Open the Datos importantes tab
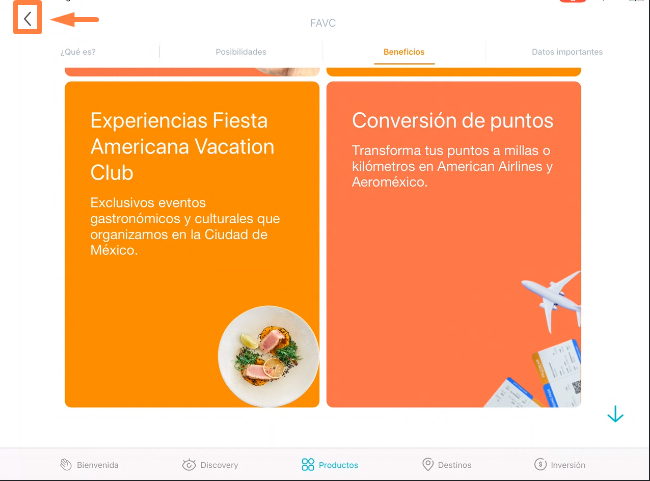 click(x=567, y=52)
